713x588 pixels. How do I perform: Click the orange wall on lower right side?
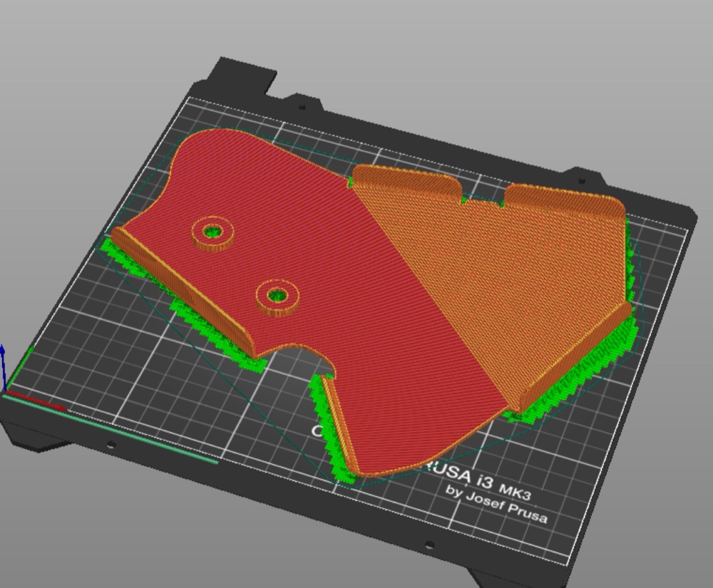point(575,356)
